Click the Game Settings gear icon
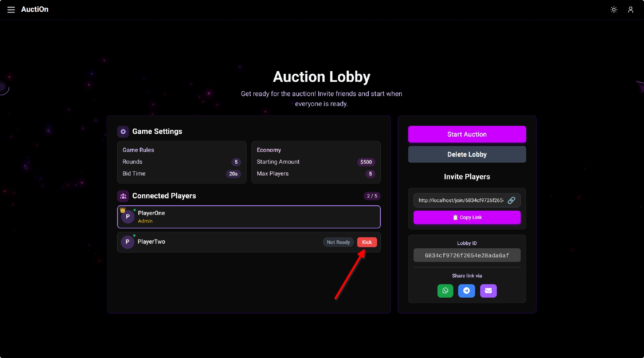The height and width of the screenshot is (358, 644). point(123,131)
